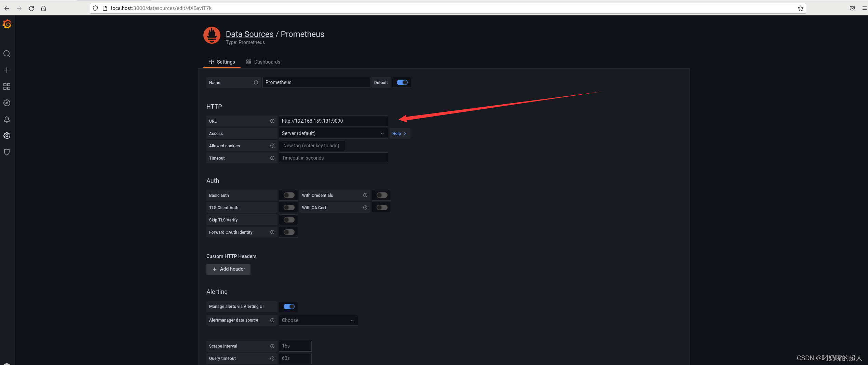Show info tooltip for Timeout

point(272,158)
